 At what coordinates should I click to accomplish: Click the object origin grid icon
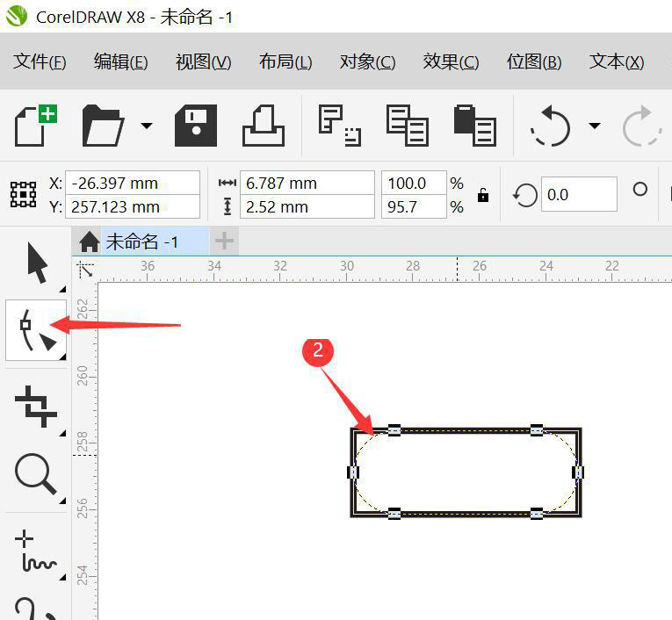coord(23,195)
